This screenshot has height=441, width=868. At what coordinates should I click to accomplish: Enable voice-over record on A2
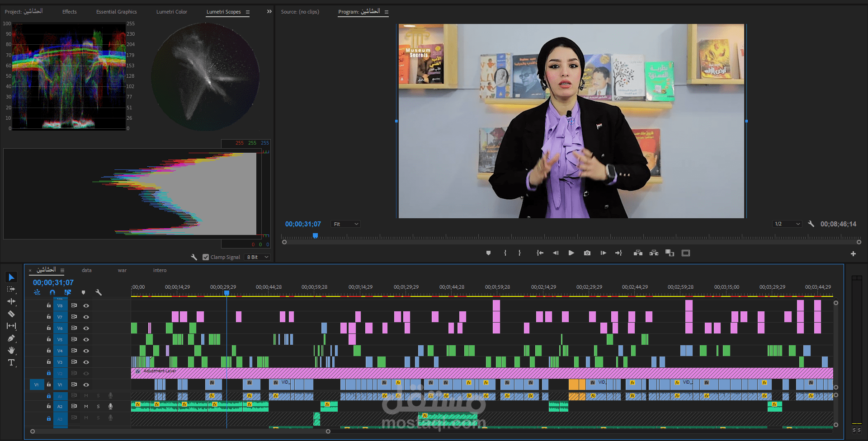click(x=110, y=406)
